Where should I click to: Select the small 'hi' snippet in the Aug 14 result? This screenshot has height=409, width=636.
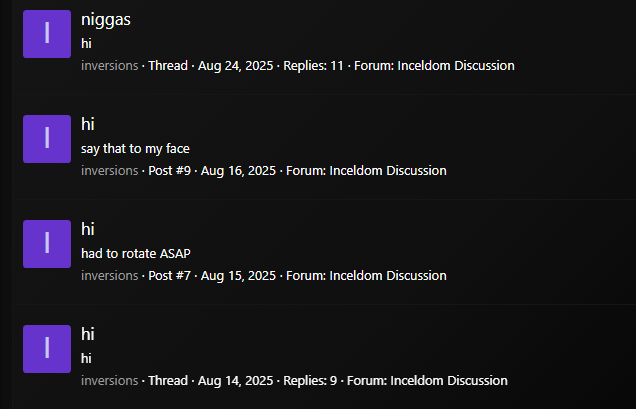pyautogui.click(x=86, y=359)
